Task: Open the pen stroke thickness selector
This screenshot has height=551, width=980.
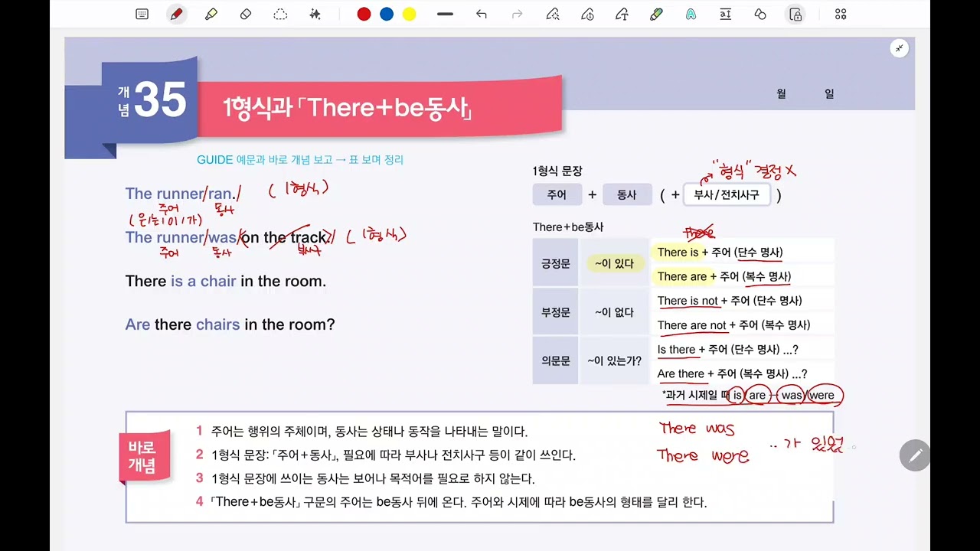Action: [445, 14]
